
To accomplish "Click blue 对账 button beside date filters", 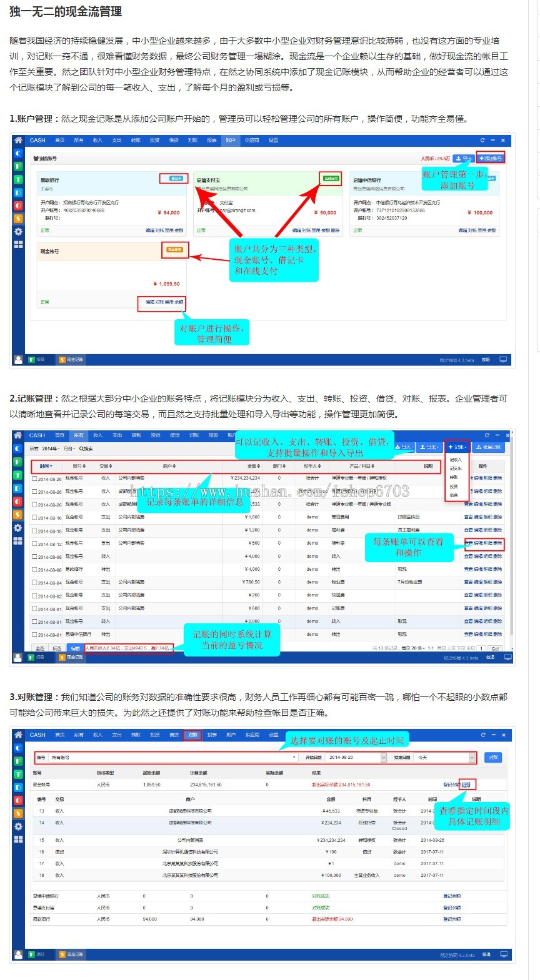I will [x=493, y=757].
